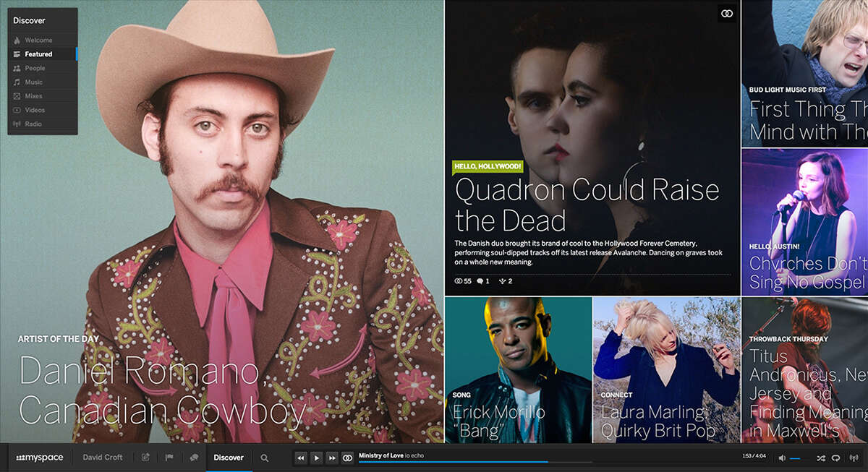Skip to the next track
The width and height of the screenshot is (868, 472).
click(x=332, y=458)
